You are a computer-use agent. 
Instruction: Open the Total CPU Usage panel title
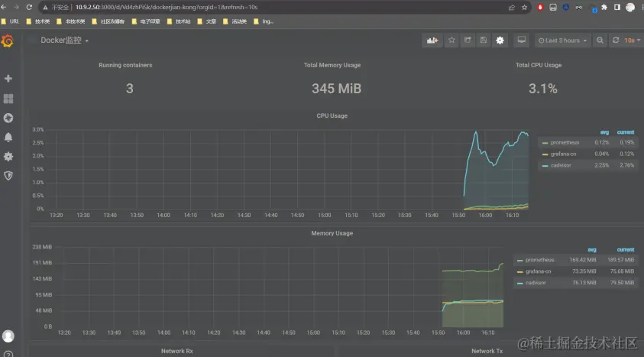pos(539,65)
